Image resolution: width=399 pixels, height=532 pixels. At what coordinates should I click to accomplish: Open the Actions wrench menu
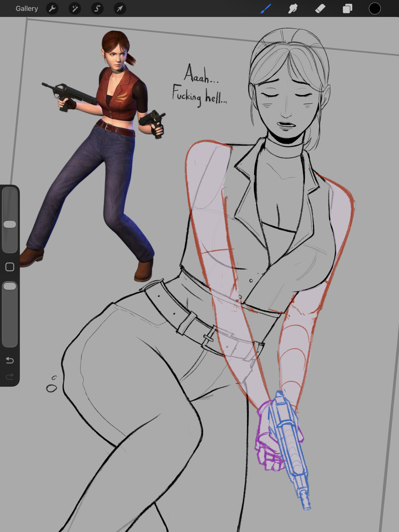[52, 9]
